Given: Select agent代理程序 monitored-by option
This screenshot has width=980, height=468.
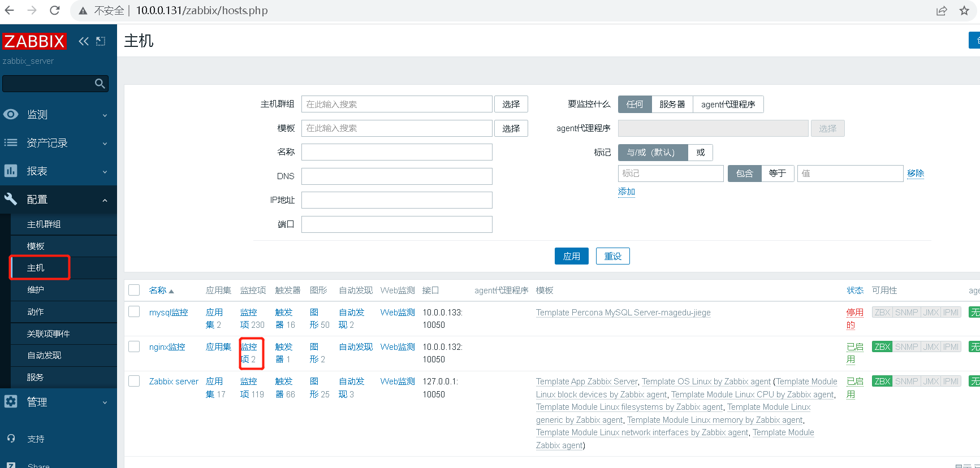Looking at the screenshot, I should pos(728,105).
